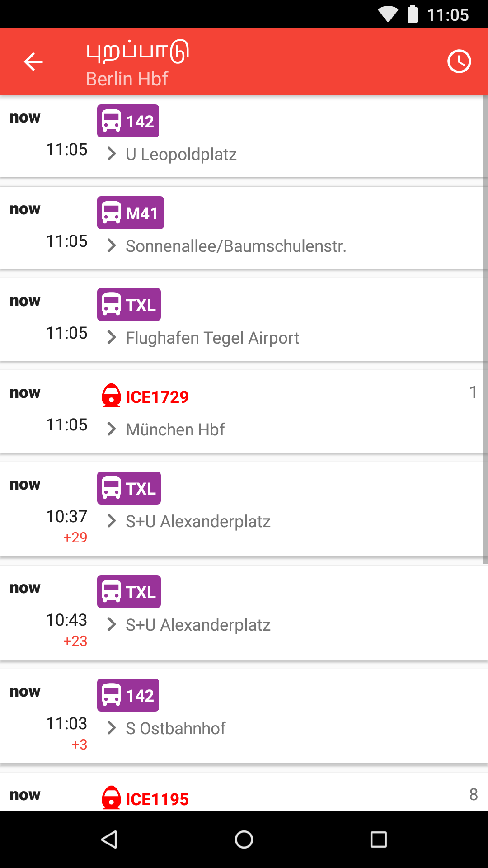
Task: Expand chevron beside Sonnenallee/Baumschulenstr.
Action: [111, 246]
